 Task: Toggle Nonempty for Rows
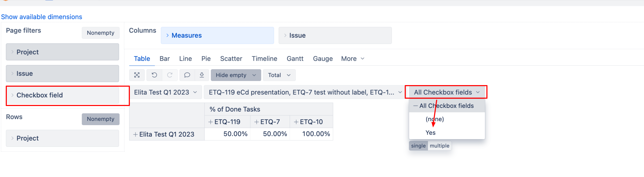[101, 119]
